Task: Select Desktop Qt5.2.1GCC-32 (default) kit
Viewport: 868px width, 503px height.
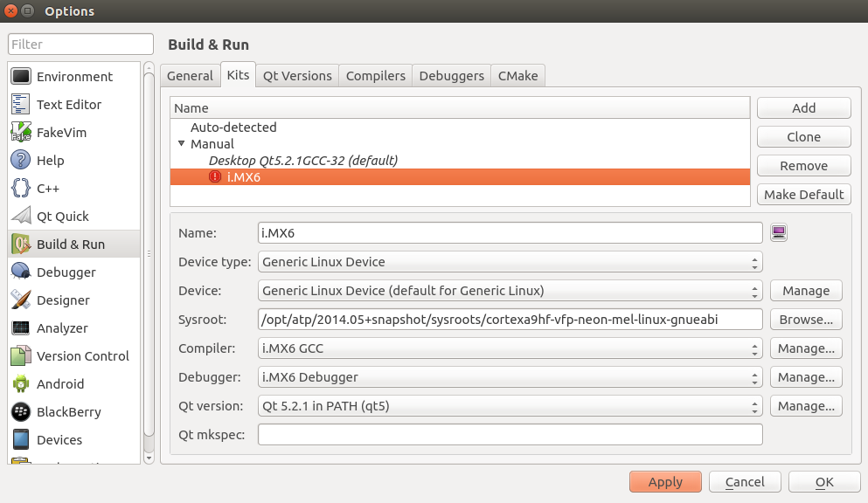Action: pyautogui.click(x=302, y=161)
